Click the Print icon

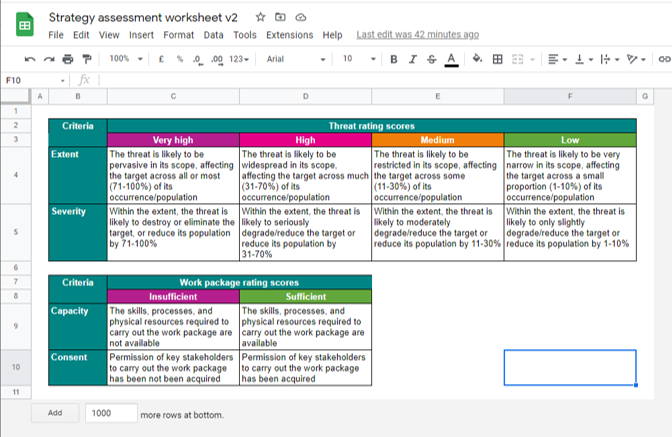point(67,59)
